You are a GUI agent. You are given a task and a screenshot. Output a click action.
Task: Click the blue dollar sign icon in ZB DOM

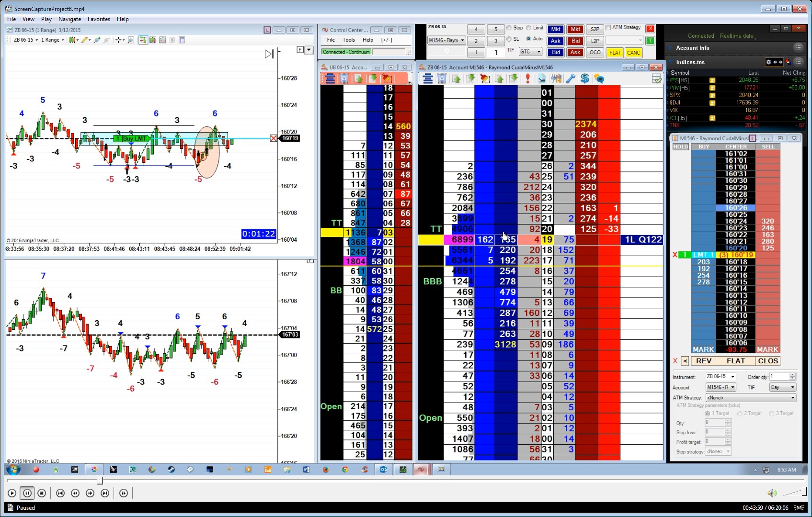[x=584, y=79]
